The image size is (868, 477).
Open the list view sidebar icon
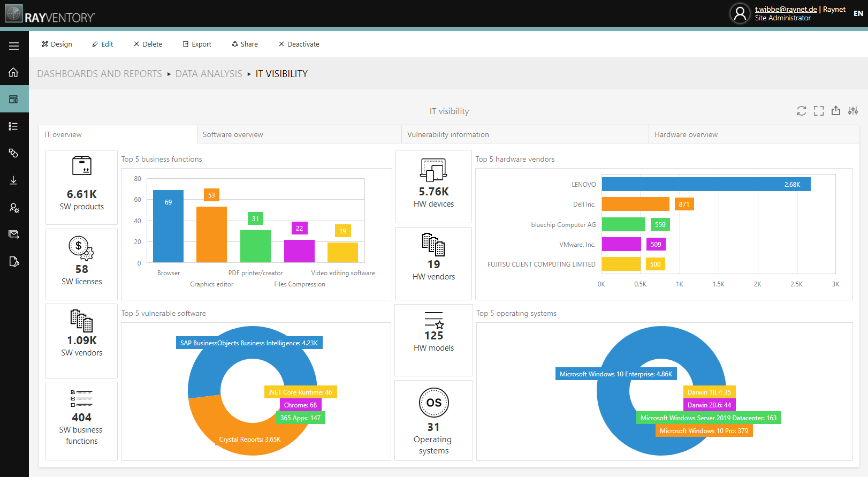coord(14,126)
